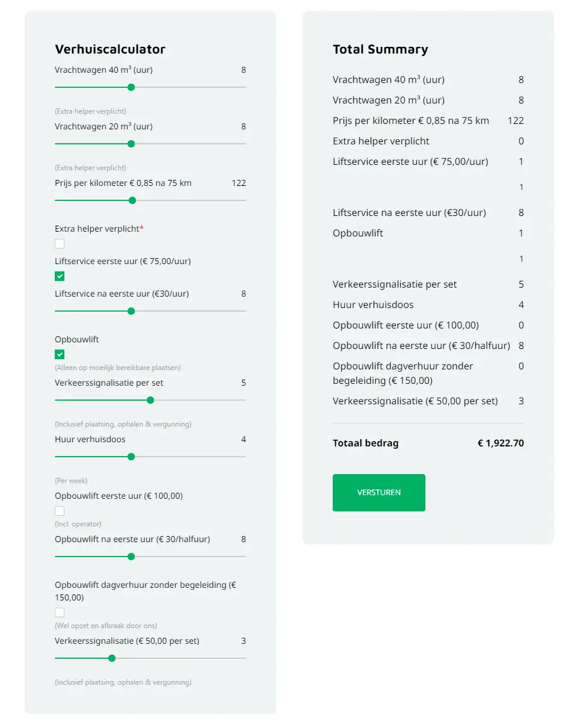Click the Verhuiscalculator heading
The height and width of the screenshot is (728, 574).
[110, 49]
